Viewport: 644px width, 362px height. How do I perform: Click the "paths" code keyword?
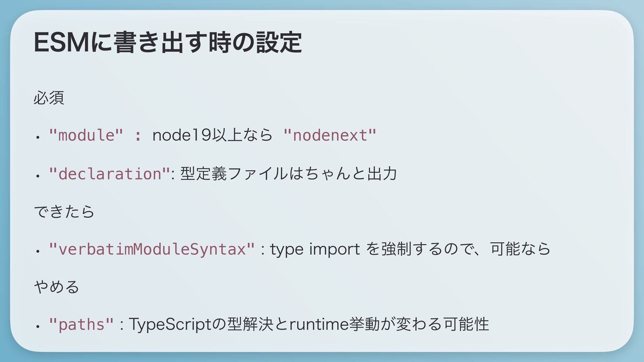pyautogui.click(x=81, y=325)
